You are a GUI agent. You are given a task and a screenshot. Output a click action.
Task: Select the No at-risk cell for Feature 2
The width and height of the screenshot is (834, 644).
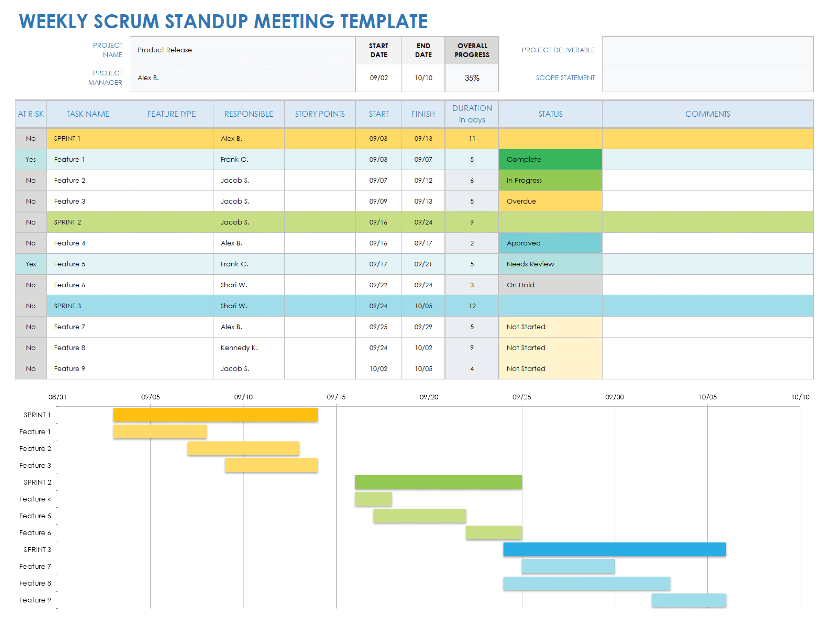(x=31, y=181)
